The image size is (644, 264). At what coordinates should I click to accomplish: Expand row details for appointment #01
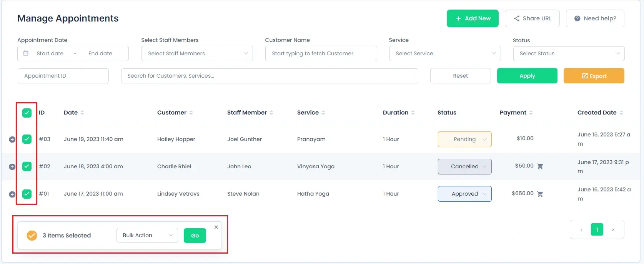point(12,194)
